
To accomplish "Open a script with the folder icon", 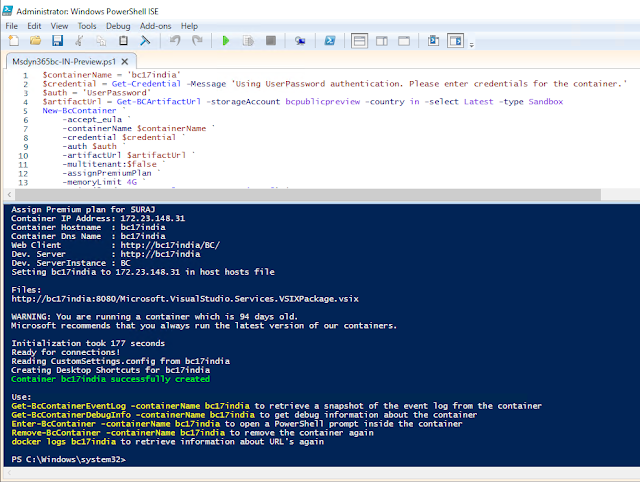I will point(36,40).
